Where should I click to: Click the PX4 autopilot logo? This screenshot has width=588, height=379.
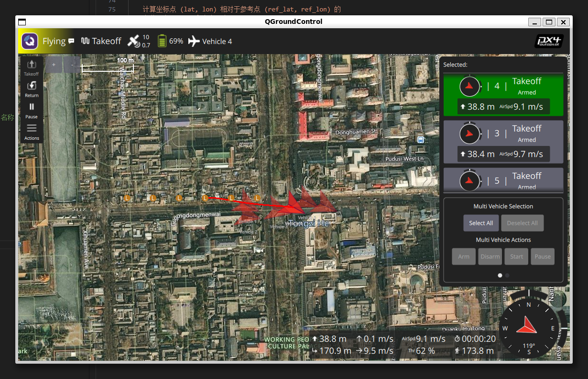point(548,41)
